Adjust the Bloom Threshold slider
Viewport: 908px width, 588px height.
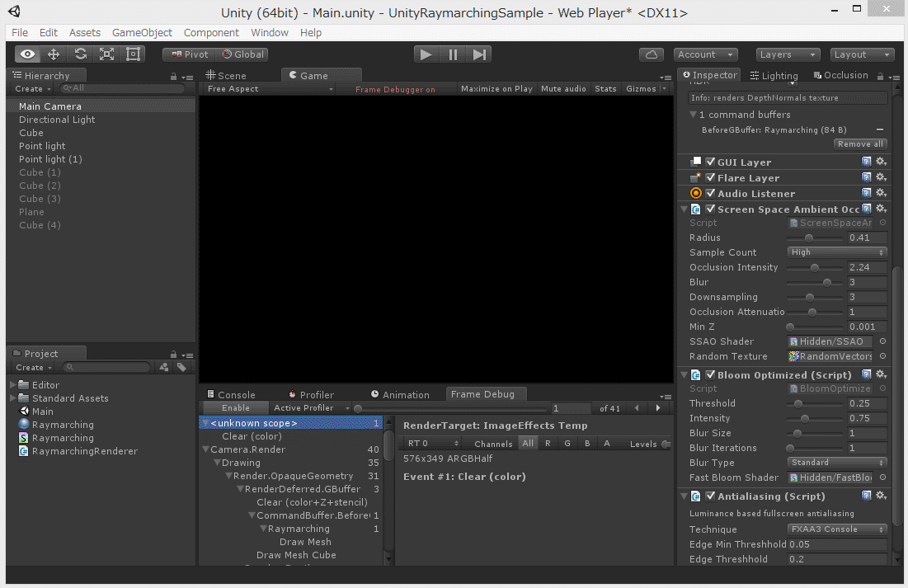coord(815,403)
